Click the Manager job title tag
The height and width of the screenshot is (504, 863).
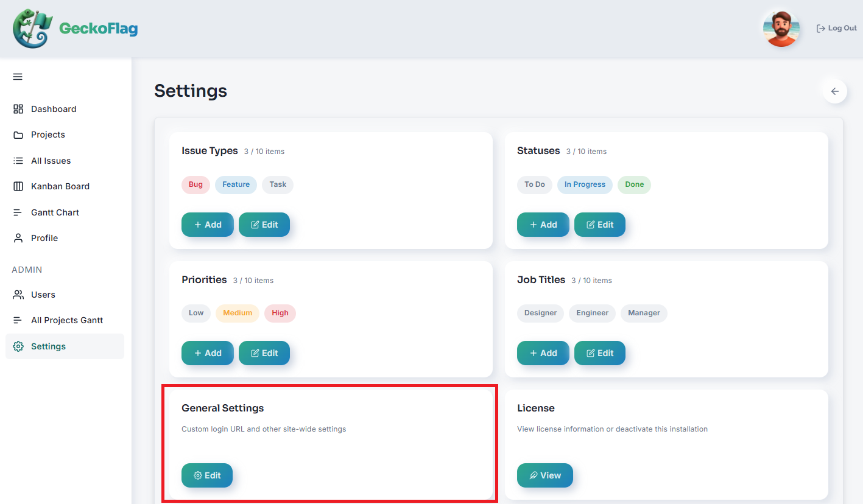[x=644, y=313]
